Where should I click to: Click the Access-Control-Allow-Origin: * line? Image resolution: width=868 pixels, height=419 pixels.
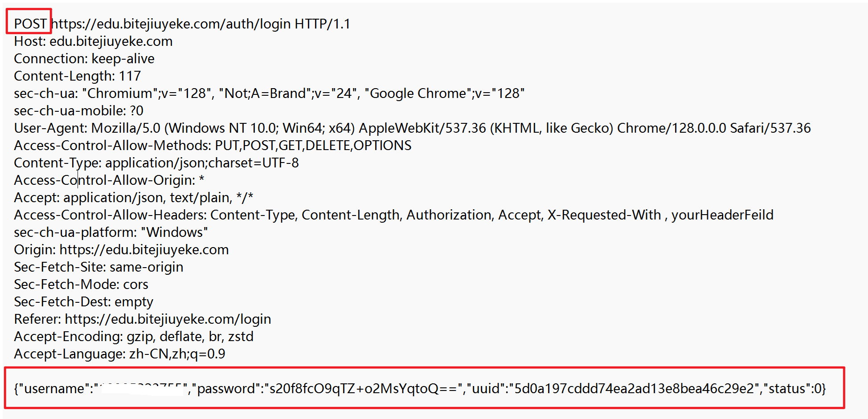109,180
